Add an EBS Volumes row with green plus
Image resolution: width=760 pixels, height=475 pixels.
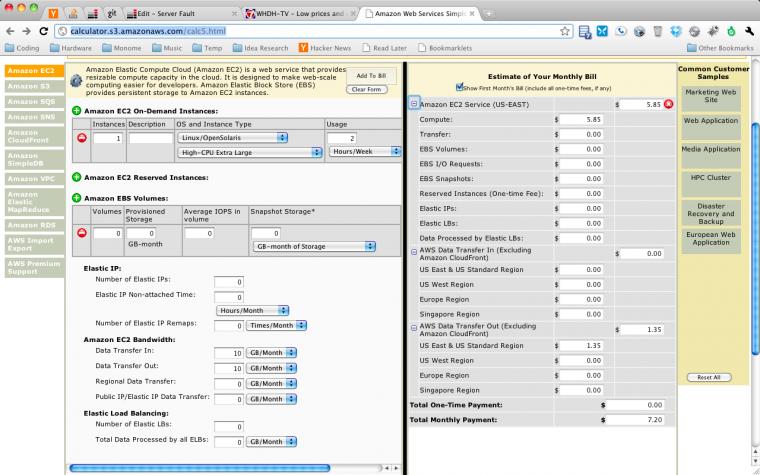point(77,198)
